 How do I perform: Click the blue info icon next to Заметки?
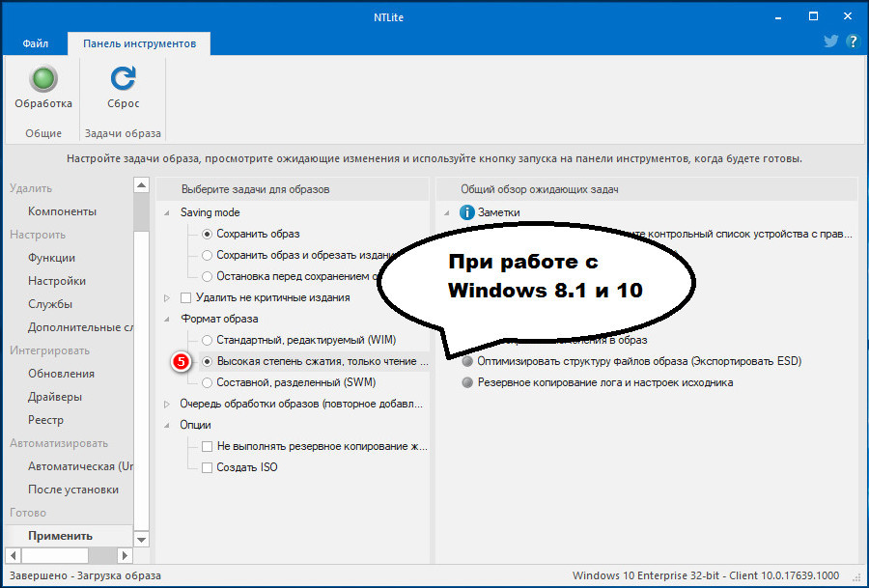pos(467,212)
